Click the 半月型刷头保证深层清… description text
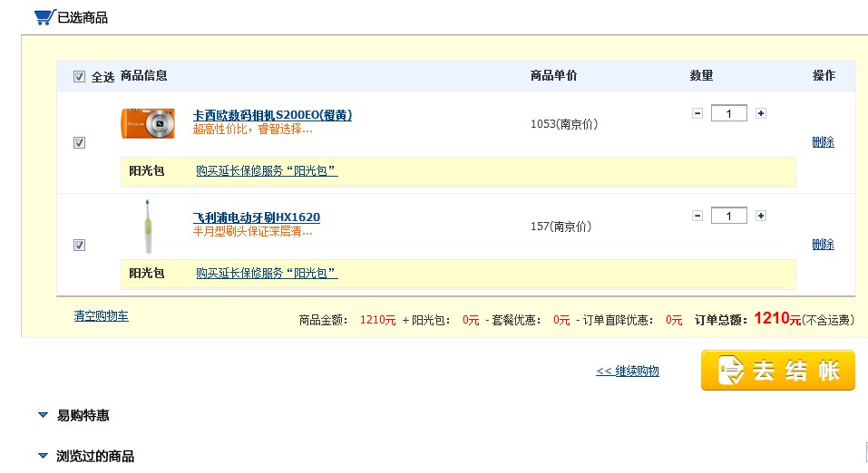Image resolution: width=868 pixels, height=473 pixels. tap(252, 232)
